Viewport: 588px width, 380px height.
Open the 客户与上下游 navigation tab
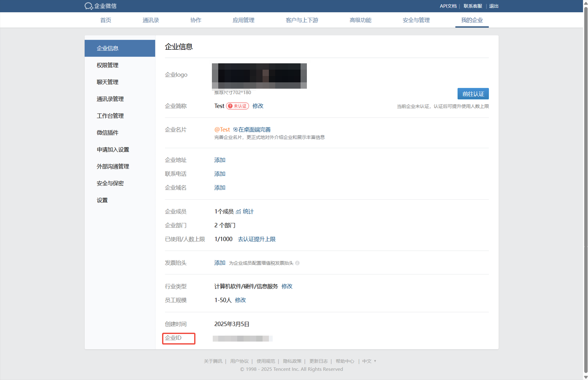tap(302, 20)
